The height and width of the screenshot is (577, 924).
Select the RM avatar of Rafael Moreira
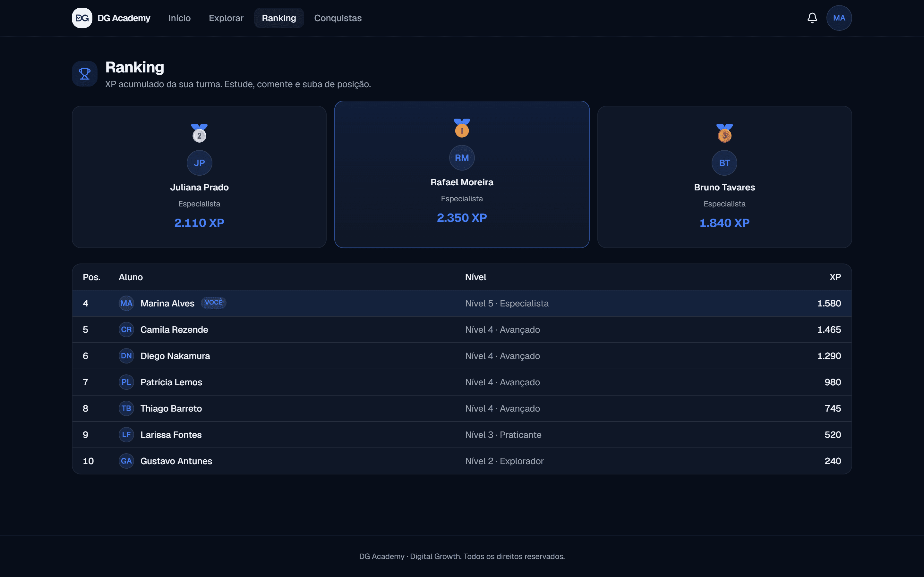pos(462,158)
